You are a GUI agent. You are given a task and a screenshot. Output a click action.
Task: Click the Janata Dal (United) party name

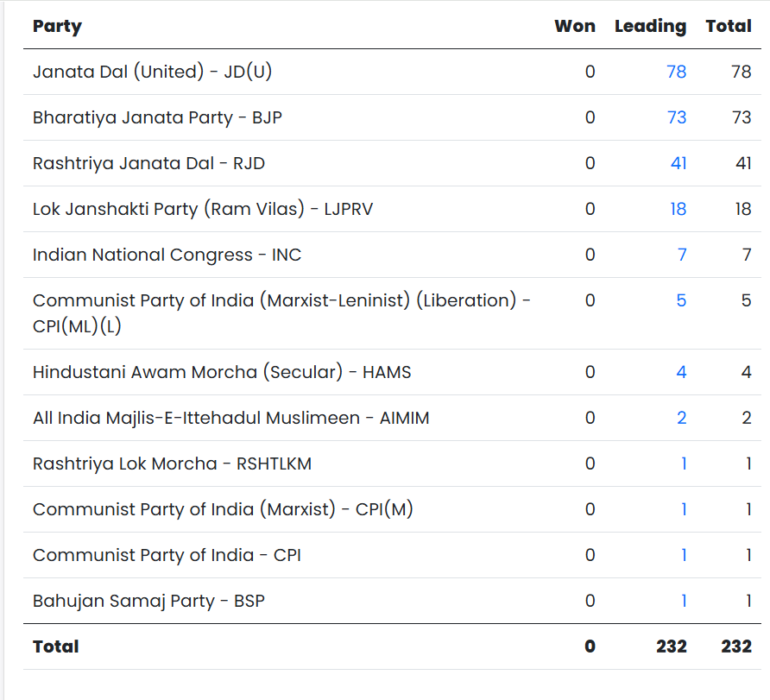pyautogui.click(x=152, y=72)
